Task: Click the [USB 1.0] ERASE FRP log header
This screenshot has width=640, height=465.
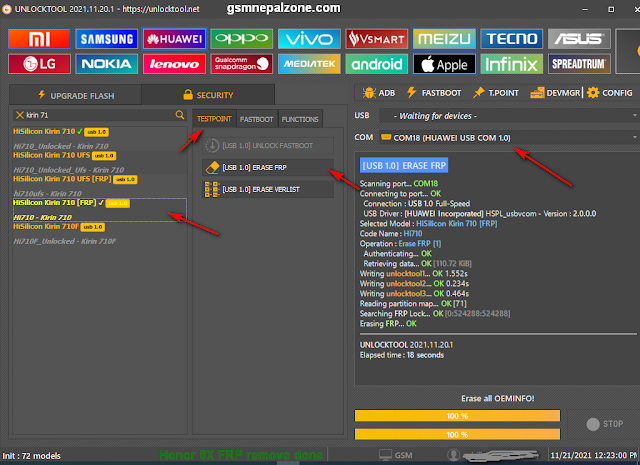Action: [x=404, y=165]
